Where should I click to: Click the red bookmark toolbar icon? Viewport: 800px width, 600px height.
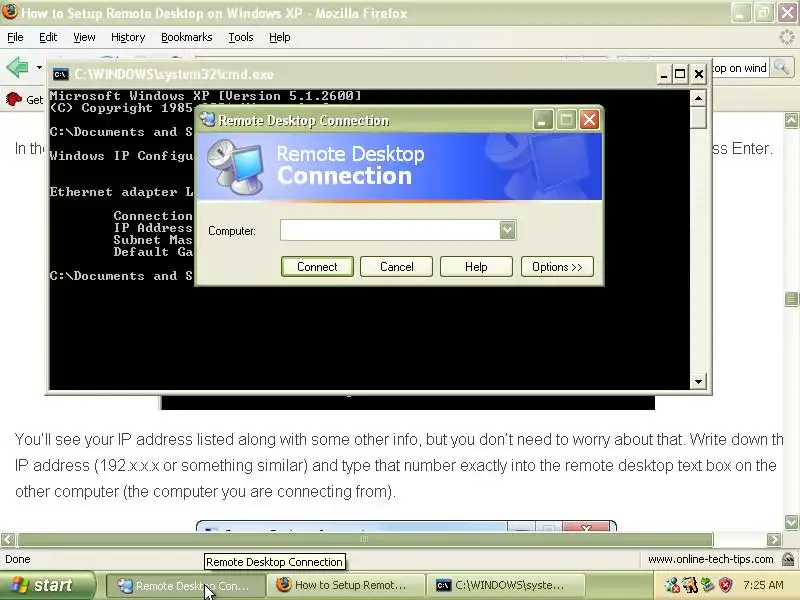pyautogui.click(x=14, y=99)
